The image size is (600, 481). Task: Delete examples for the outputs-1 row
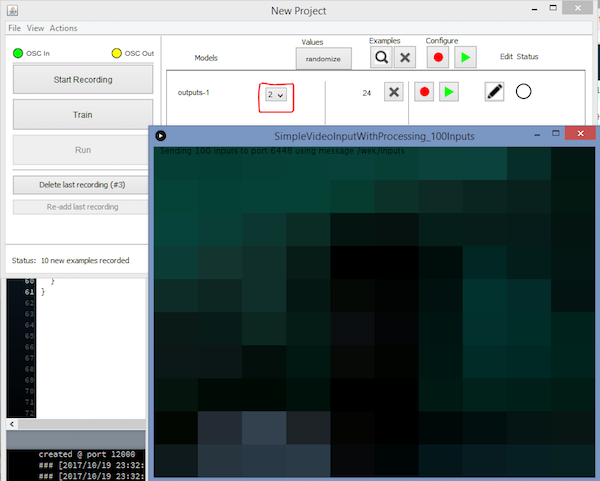pyautogui.click(x=394, y=92)
